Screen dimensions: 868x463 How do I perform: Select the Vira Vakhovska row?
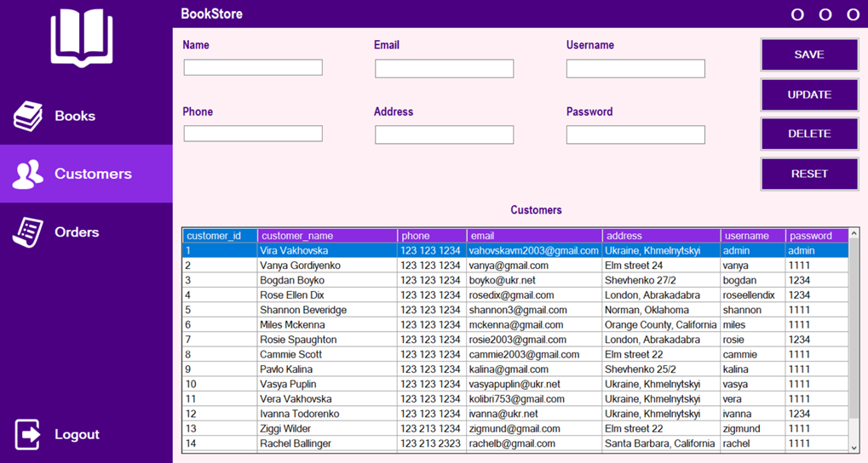click(x=515, y=250)
